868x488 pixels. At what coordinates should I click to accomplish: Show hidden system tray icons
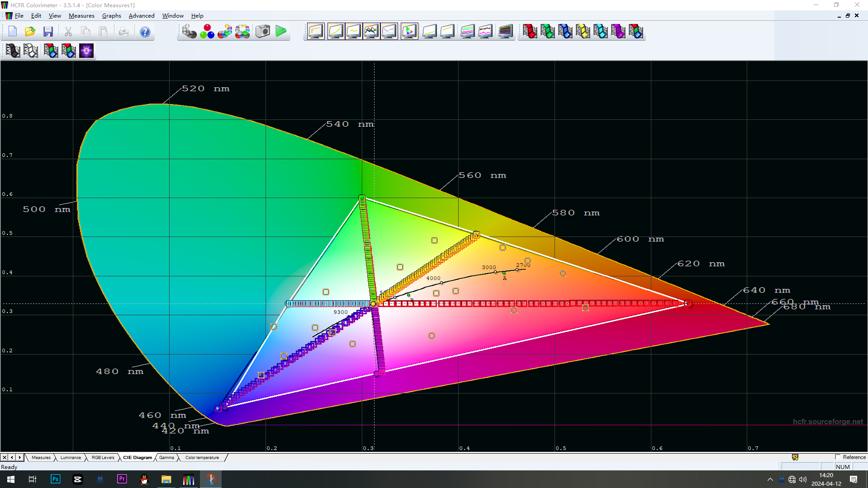coord(770,479)
